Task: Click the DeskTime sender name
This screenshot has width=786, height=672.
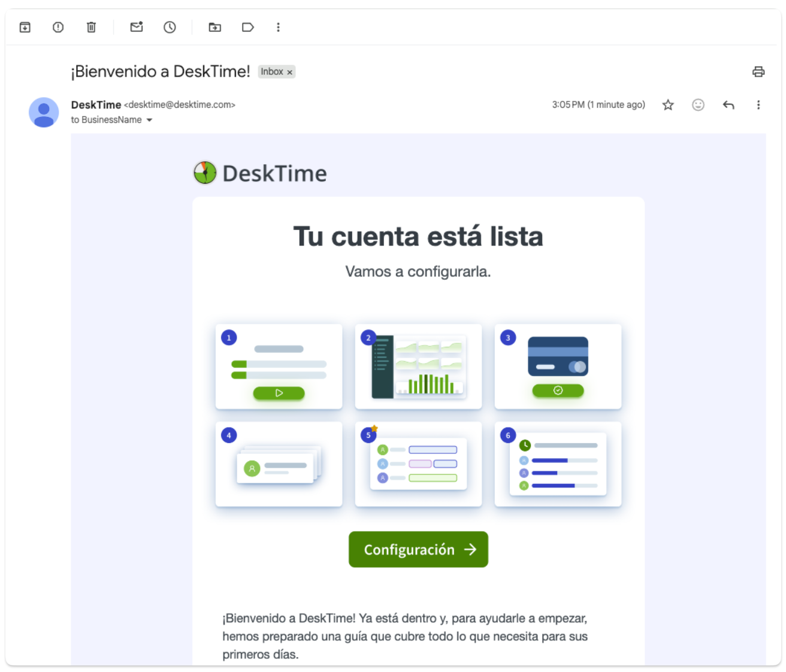Action: tap(96, 105)
